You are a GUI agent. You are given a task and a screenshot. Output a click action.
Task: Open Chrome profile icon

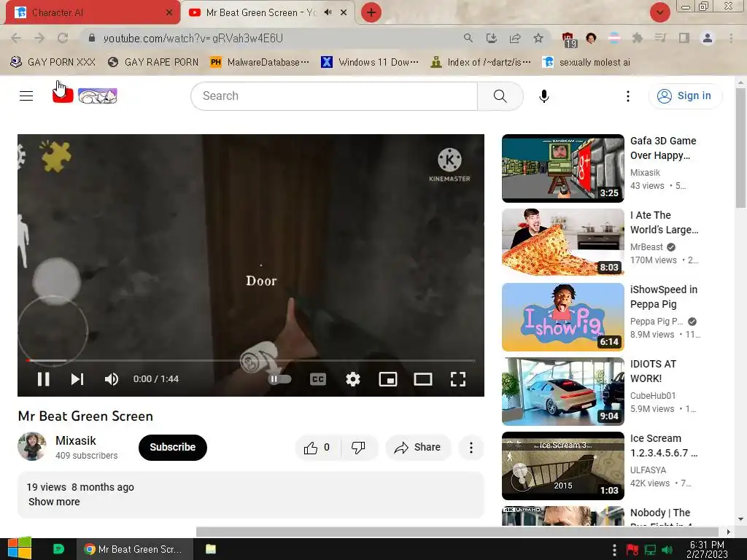pos(708,38)
